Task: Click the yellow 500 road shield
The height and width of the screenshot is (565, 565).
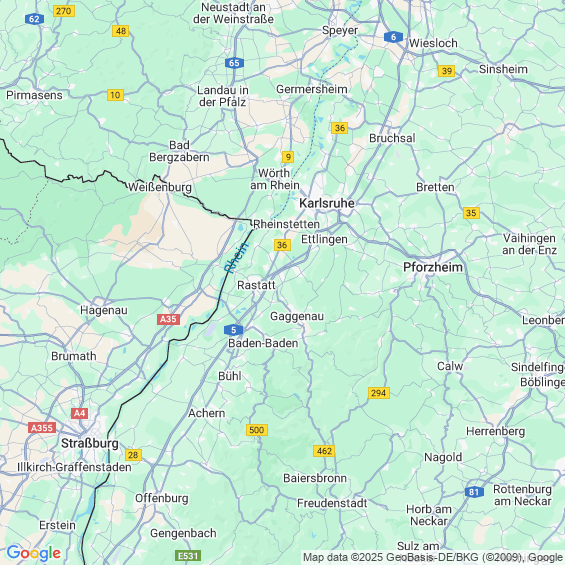Action: point(257,430)
